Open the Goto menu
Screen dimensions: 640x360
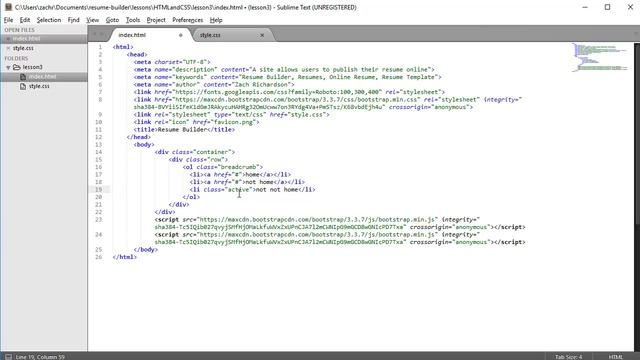(x=112, y=20)
